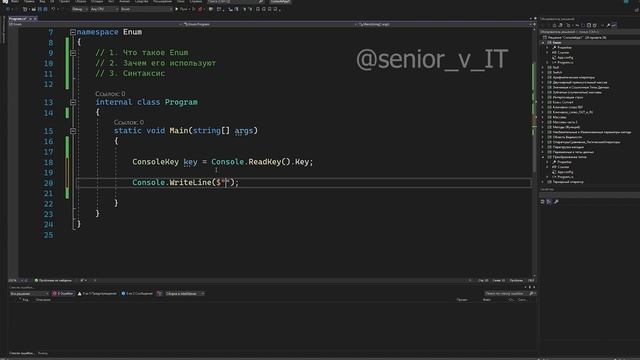Click the Properties panel wrench icon

pyautogui.click(x=556, y=202)
